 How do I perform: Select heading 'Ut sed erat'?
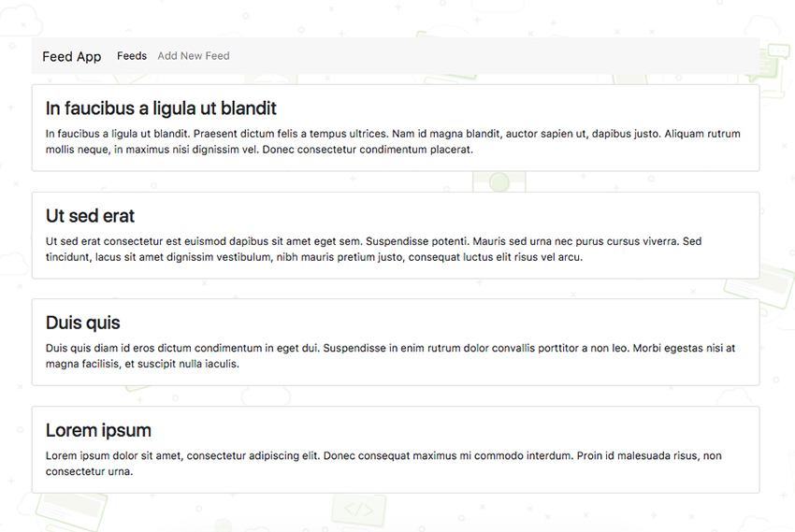point(90,216)
